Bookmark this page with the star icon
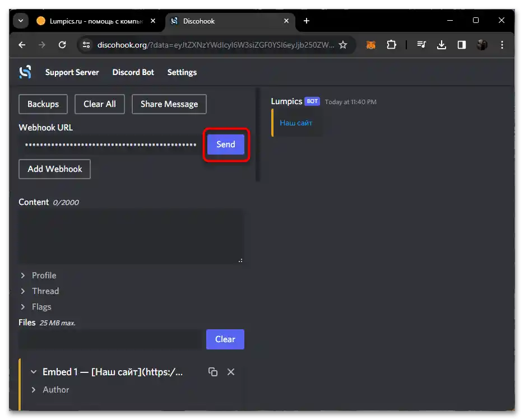 pos(343,45)
